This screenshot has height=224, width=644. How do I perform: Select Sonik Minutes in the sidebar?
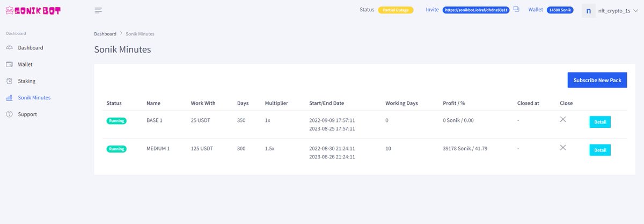point(34,98)
